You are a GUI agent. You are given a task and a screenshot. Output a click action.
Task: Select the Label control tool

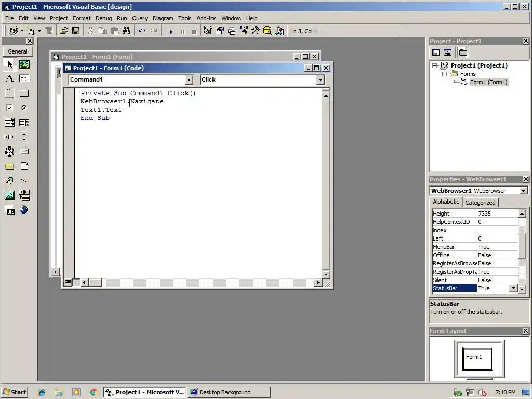point(9,79)
